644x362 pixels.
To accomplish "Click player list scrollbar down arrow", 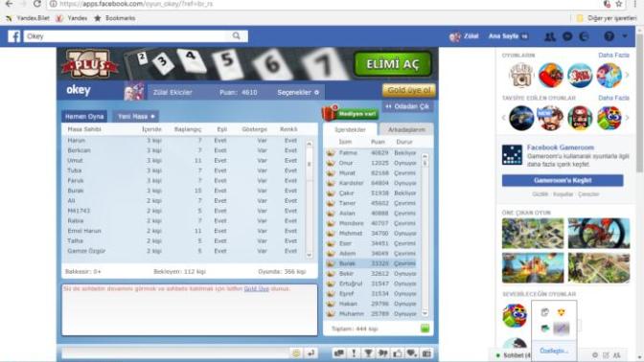I will [x=425, y=313].
